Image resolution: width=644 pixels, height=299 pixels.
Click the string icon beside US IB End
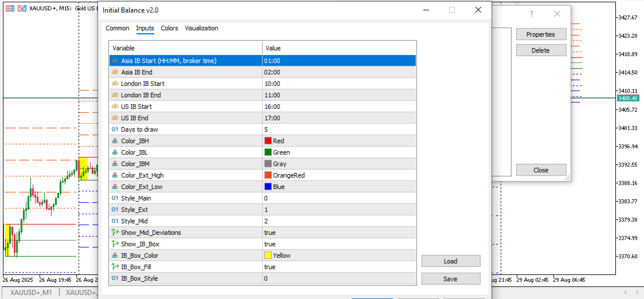tap(115, 118)
